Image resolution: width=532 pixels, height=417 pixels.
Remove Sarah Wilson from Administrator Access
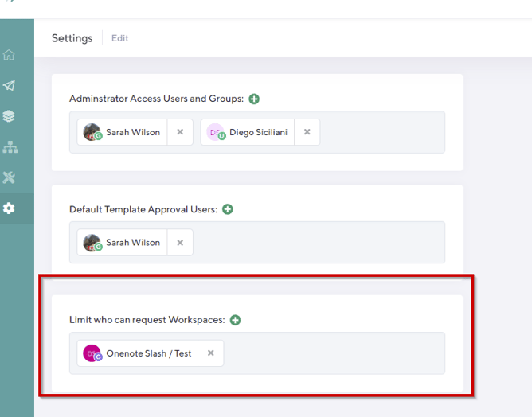pyautogui.click(x=180, y=132)
